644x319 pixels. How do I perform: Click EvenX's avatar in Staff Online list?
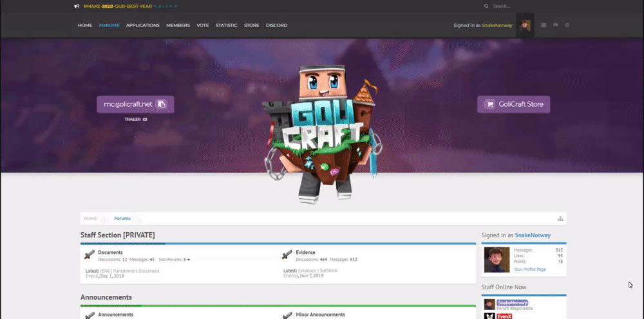(x=489, y=316)
